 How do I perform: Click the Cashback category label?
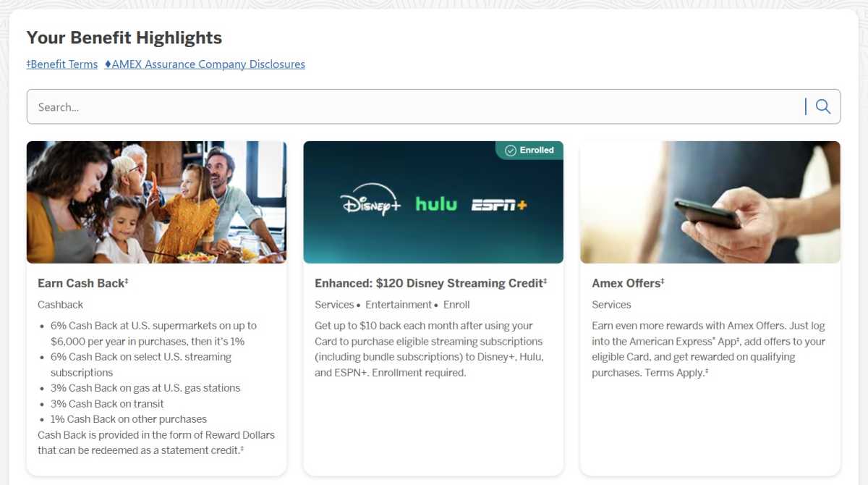coord(60,305)
